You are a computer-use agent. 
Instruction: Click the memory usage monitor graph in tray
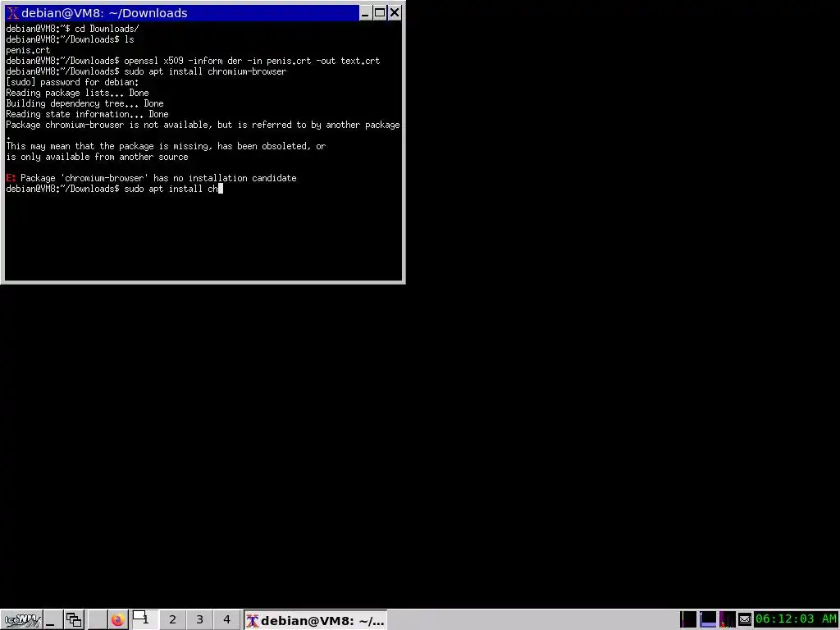[x=708, y=619]
